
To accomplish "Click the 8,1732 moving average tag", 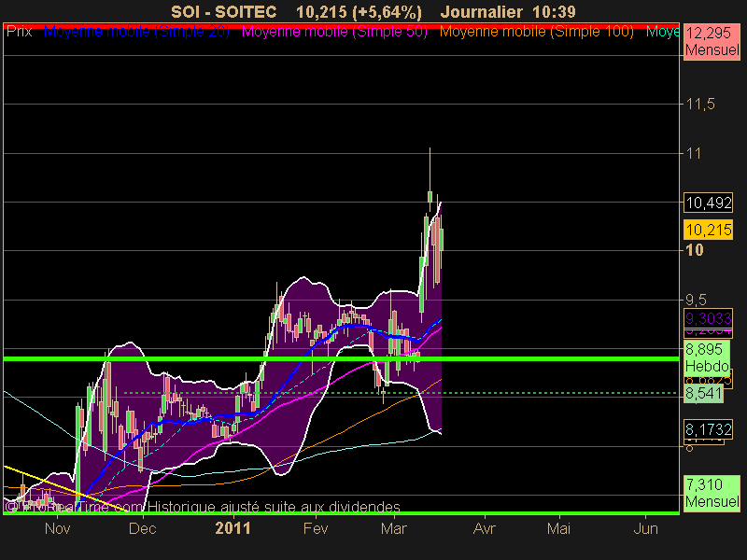I will pyautogui.click(x=709, y=429).
